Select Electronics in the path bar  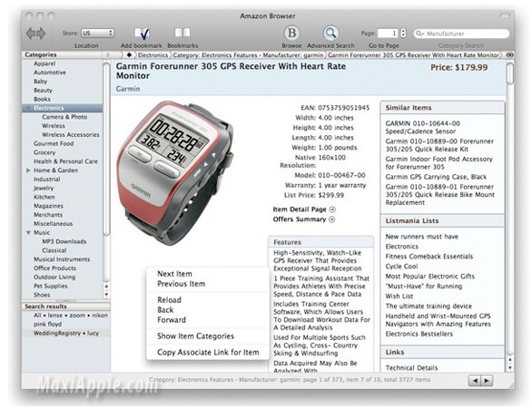[x=153, y=55]
